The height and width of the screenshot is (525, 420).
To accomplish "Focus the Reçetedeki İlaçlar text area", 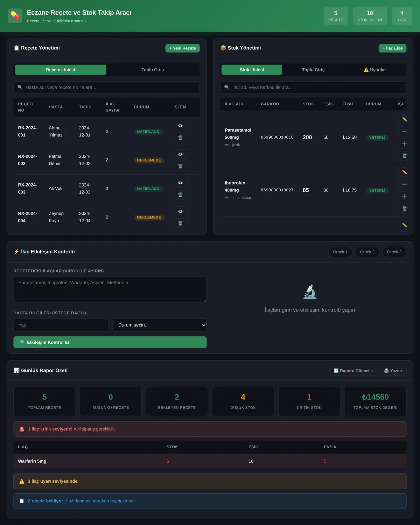I will [110, 290].
